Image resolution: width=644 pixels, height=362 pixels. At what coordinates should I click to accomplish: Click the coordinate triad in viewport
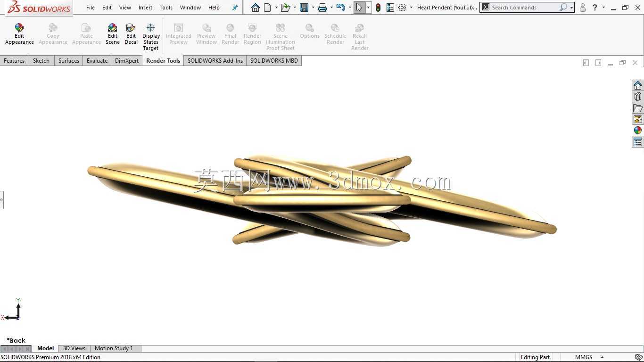(12, 310)
